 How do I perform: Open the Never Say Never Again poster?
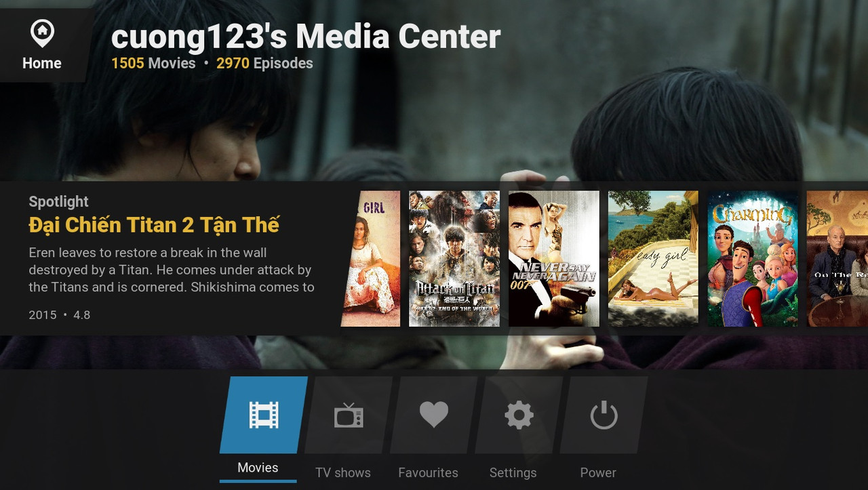pyautogui.click(x=554, y=258)
